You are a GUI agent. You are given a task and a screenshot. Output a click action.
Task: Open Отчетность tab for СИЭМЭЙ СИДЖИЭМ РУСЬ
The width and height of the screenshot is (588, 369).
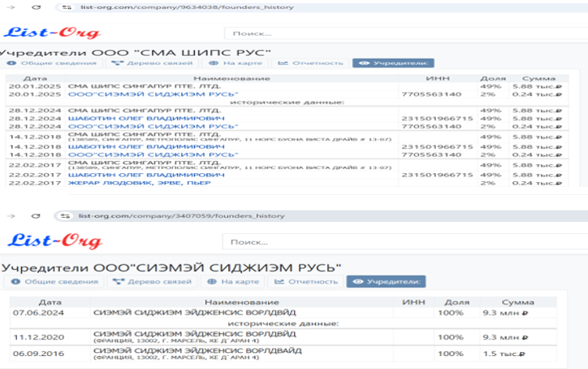click(x=306, y=281)
